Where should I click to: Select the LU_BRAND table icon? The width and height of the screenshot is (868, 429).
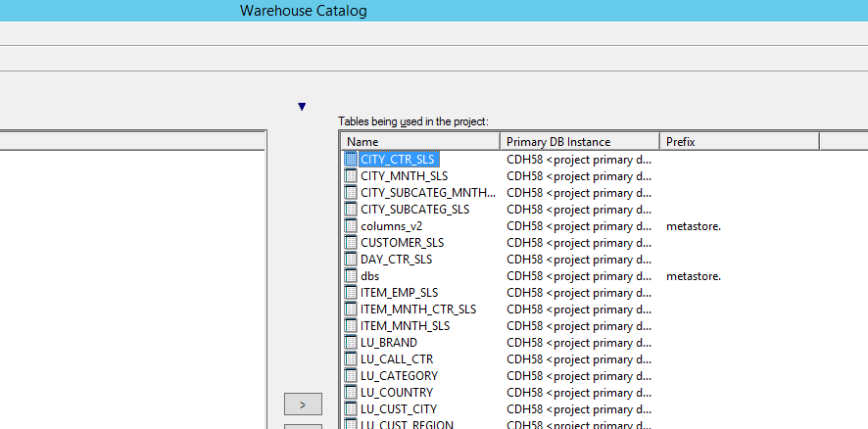point(352,342)
